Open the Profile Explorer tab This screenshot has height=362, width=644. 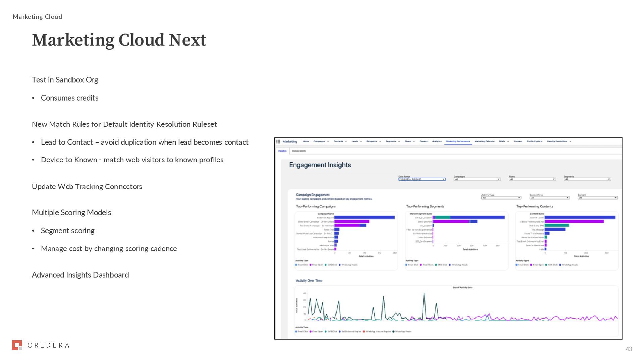534,141
